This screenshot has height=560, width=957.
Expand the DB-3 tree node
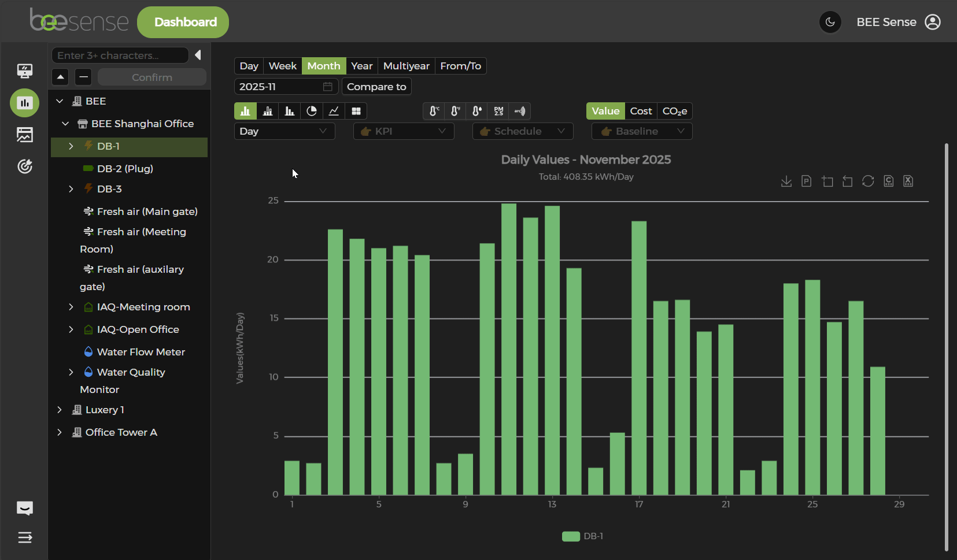point(71,189)
